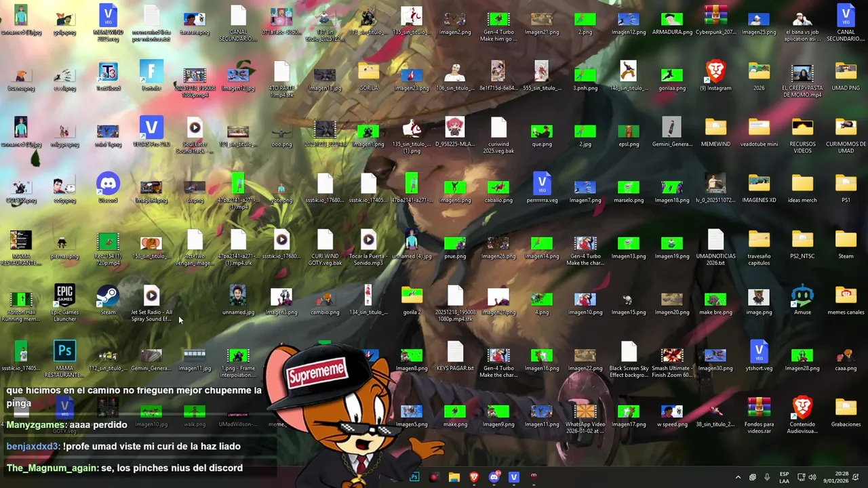The height and width of the screenshot is (488, 868).
Task: Select the gorila 2 image file
Action: (412, 300)
